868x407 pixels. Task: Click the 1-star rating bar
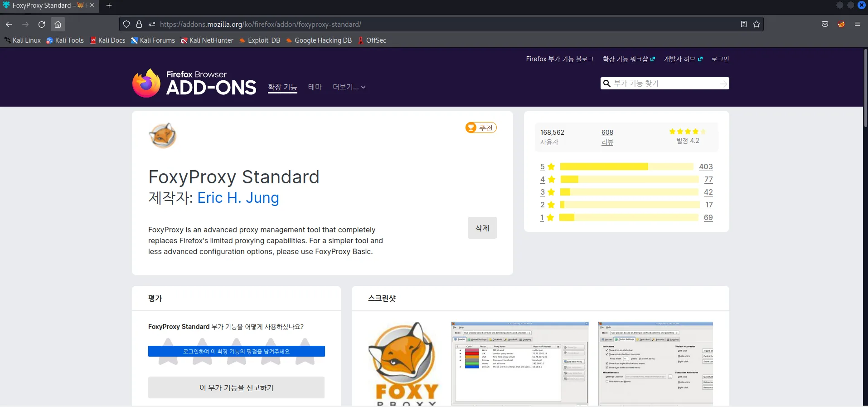tap(629, 217)
